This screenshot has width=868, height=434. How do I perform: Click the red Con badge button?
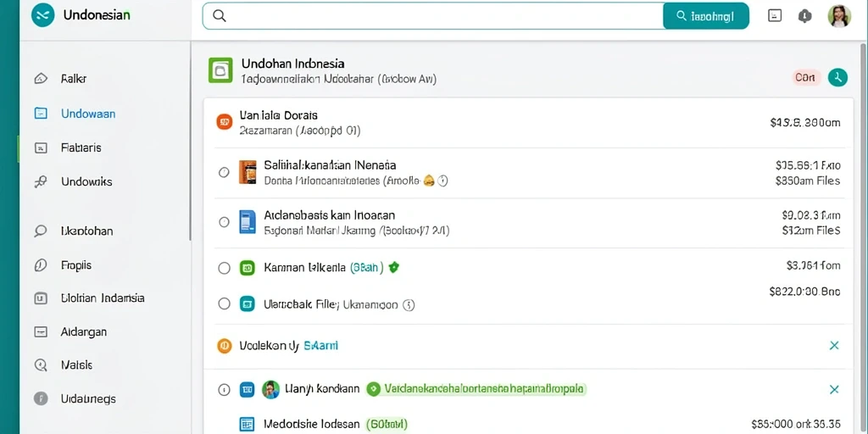[805, 78]
